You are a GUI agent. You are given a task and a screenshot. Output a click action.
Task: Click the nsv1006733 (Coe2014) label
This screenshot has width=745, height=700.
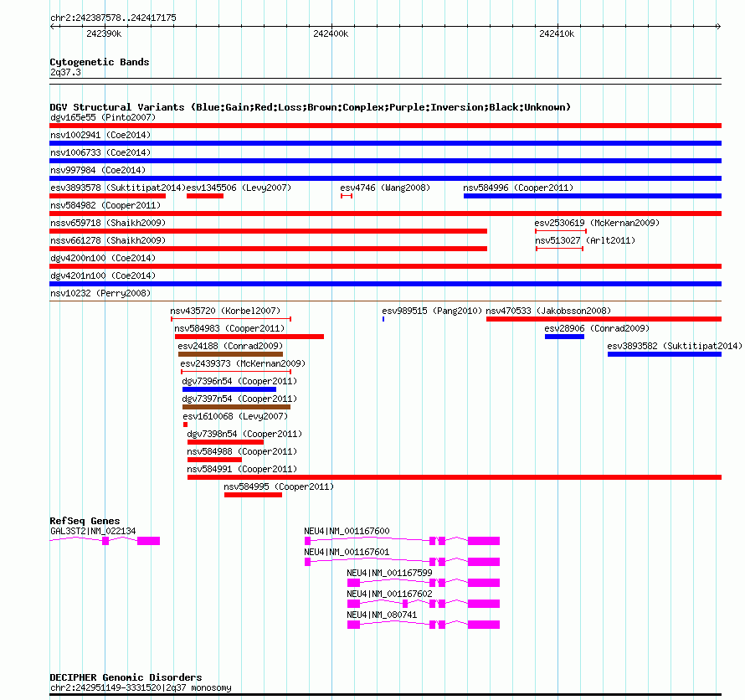click(100, 152)
